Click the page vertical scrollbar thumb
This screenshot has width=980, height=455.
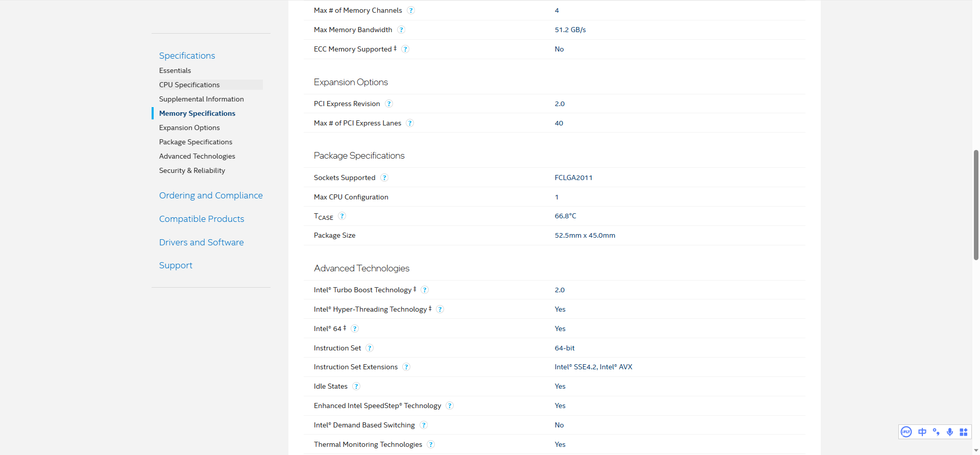point(976,205)
